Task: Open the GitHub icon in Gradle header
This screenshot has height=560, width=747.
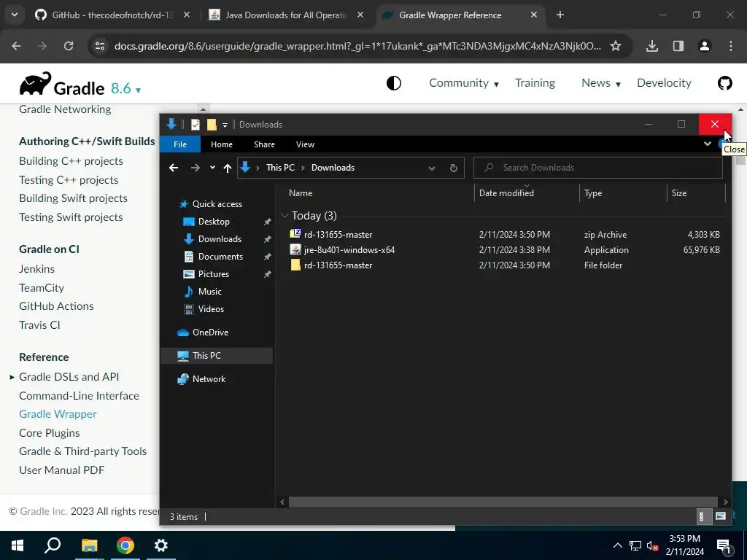Action: pyautogui.click(x=724, y=83)
